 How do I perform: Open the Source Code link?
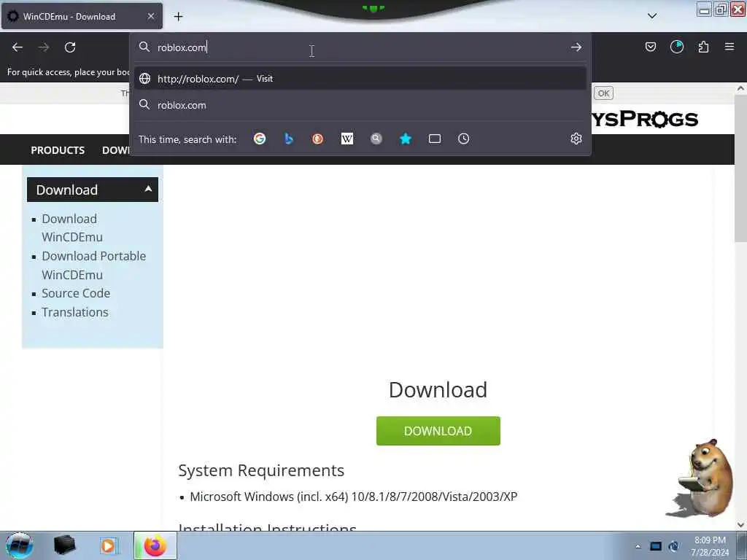click(76, 293)
